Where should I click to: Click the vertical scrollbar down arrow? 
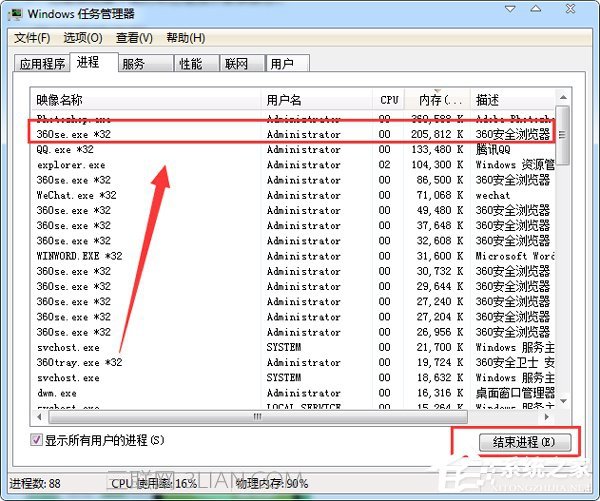[x=563, y=399]
